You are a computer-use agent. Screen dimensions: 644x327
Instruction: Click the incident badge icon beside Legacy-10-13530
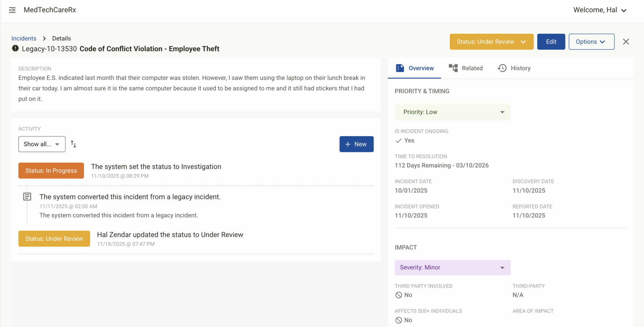(15, 48)
